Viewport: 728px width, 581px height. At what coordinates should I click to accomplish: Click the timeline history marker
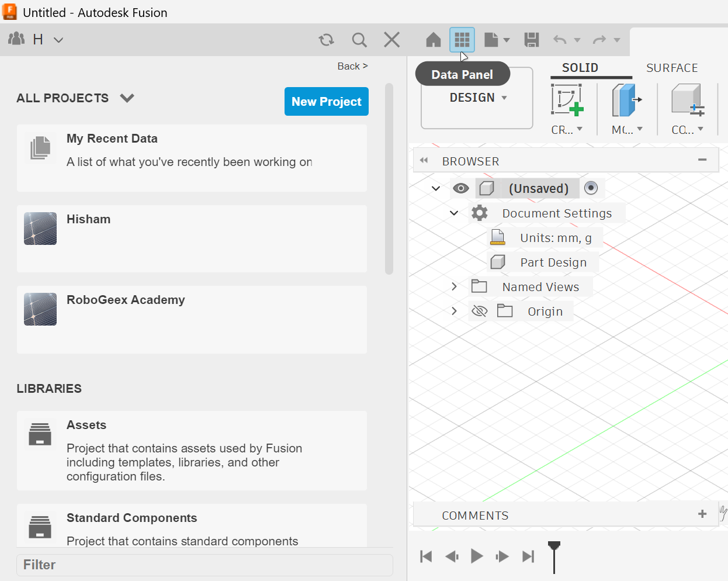(554, 557)
